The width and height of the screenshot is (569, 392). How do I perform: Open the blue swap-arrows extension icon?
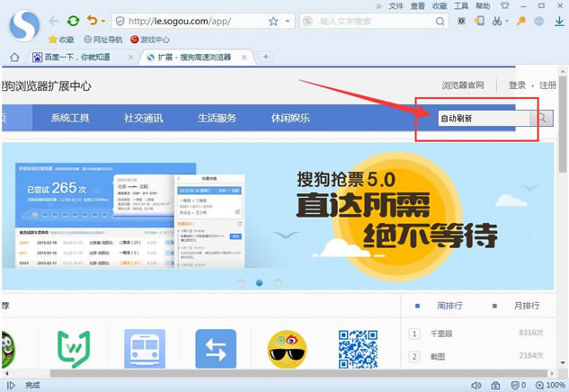(x=216, y=349)
